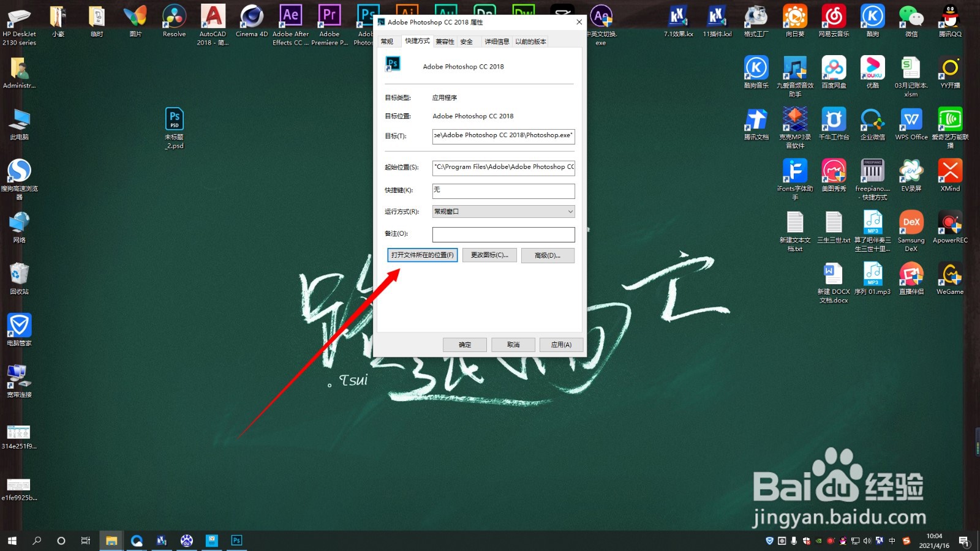Click Photoshop icon in the Windows taskbar
This screenshot has height=551, width=980.
click(x=236, y=540)
